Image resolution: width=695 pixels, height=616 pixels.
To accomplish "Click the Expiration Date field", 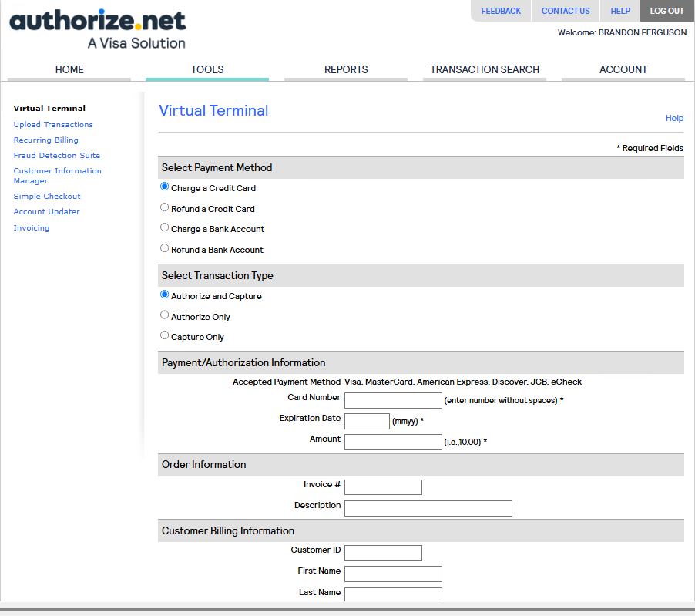I will point(367,421).
